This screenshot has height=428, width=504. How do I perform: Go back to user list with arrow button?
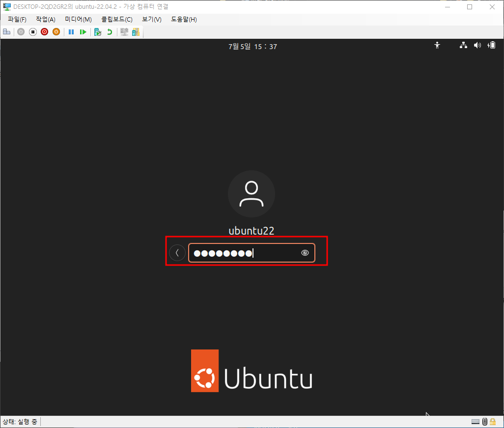(x=177, y=253)
